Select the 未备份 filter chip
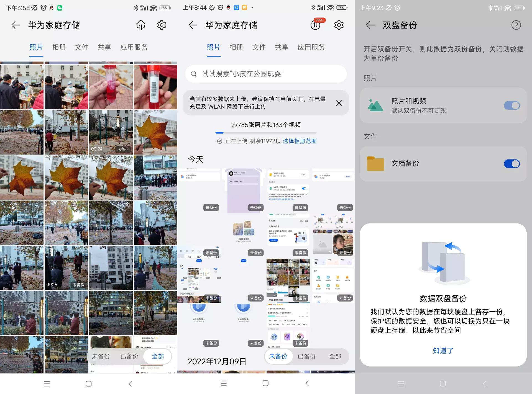Screen dimensions: 532x394 pos(278,356)
